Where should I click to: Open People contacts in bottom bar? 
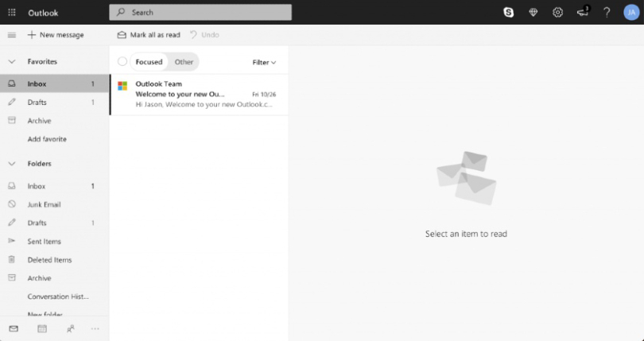click(70, 328)
